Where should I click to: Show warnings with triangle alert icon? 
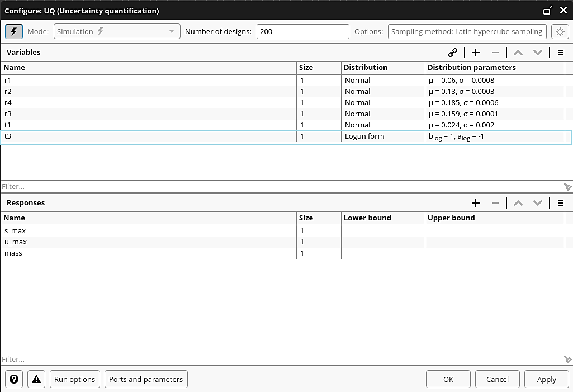36,379
